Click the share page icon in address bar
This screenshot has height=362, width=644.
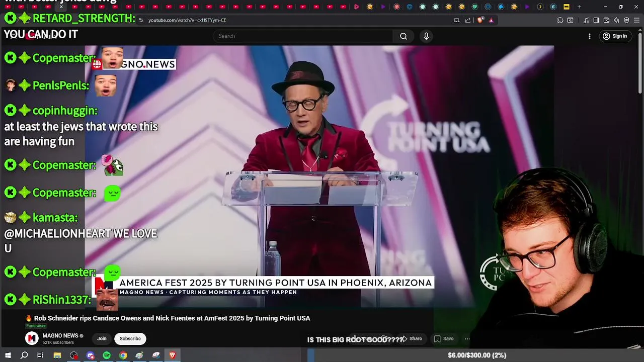click(468, 20)
